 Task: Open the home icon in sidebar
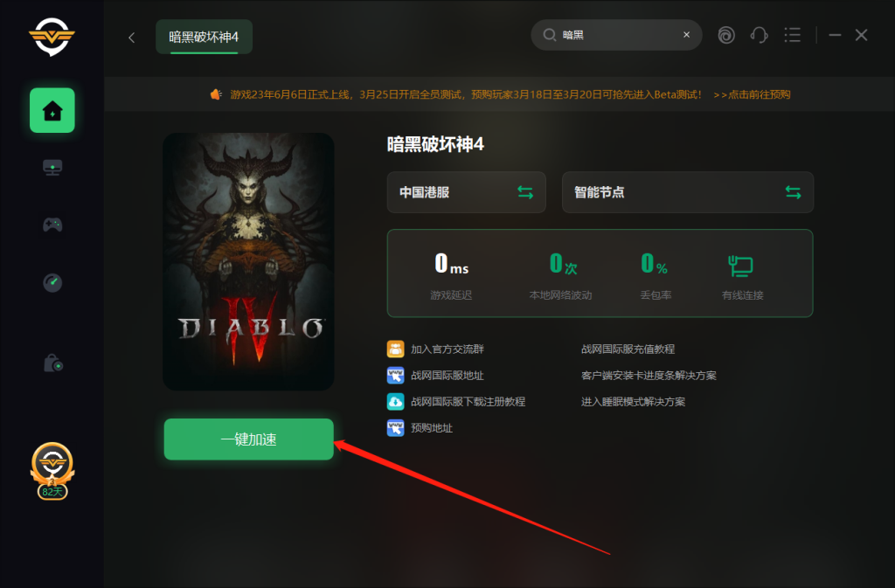pyautogui.click(x=52, y=110)
